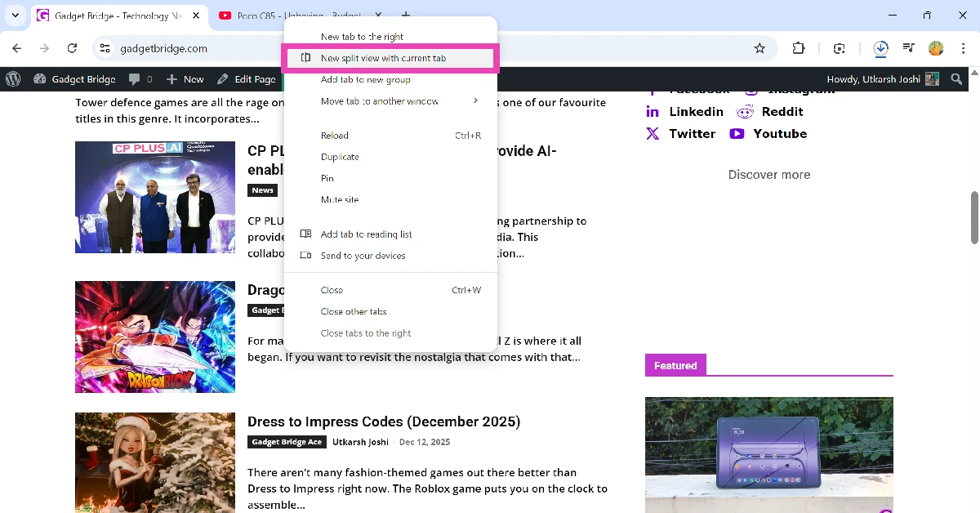Expand the Move tab to another window submenu
Viewport: 980px width, 513px height.
click(x=380, y=100)
